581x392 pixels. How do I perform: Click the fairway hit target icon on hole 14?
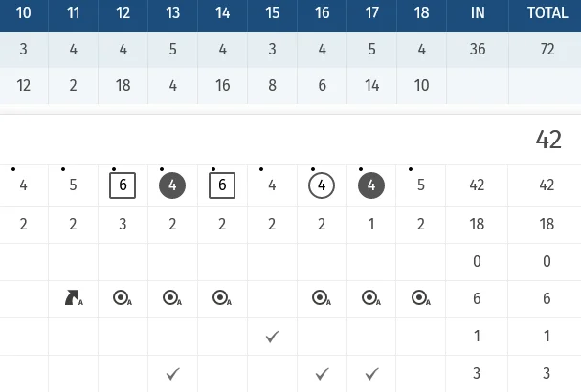pyautogui.click(x=221, y=298)
